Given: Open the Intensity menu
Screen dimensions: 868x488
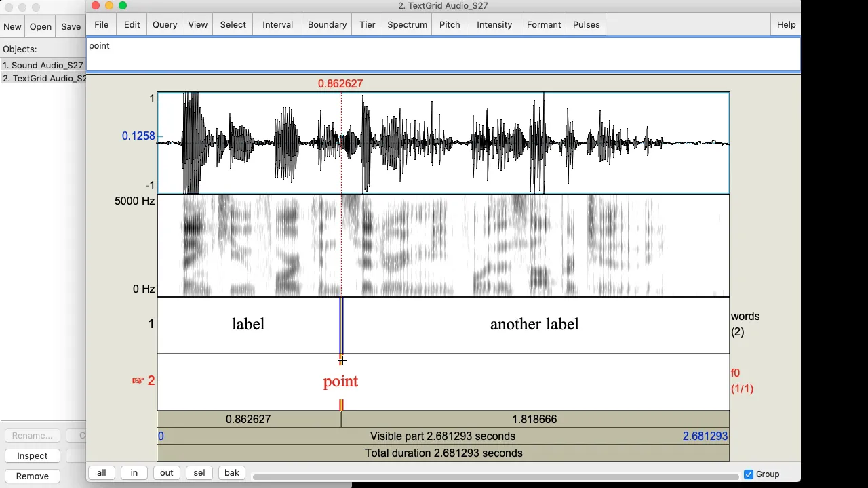Looking at the screenshot, I should pos(494,24).
